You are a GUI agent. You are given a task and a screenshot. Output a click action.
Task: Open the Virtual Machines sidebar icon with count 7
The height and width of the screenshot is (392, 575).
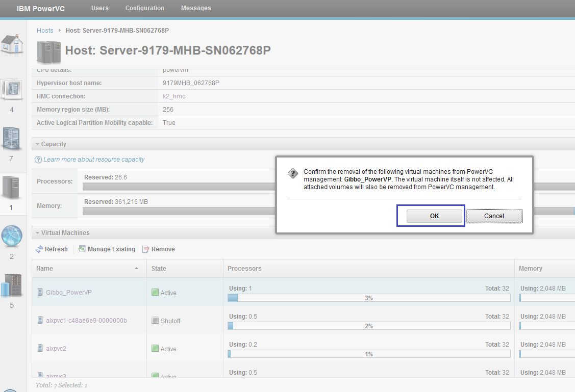tap(11, 139)
